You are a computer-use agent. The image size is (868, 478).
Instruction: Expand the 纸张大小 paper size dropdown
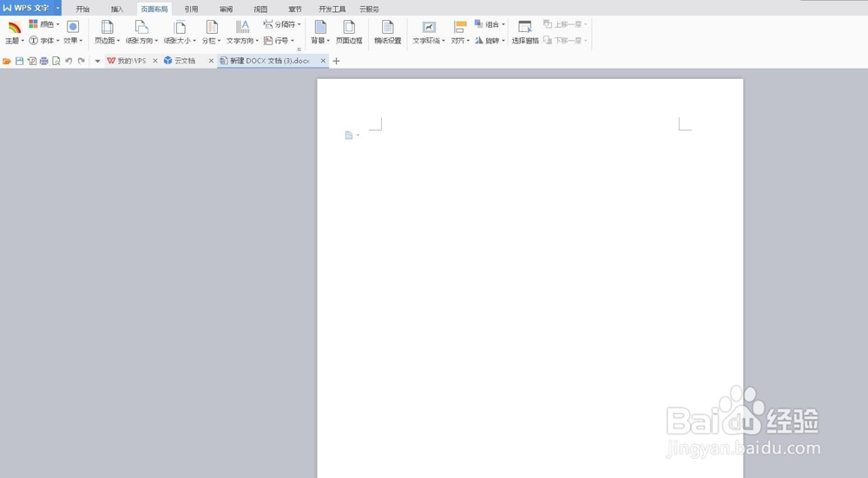[194, 41]
